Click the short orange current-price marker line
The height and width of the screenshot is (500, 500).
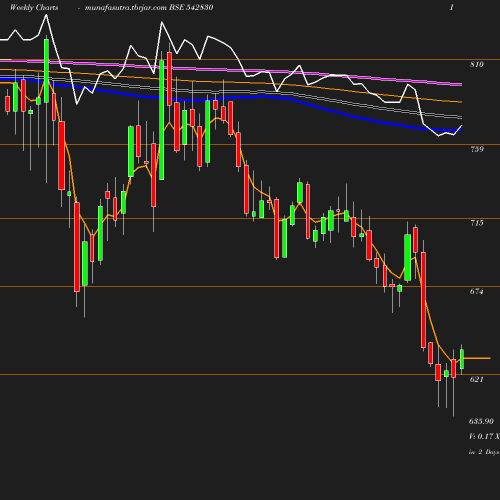[x=477, y=358]
